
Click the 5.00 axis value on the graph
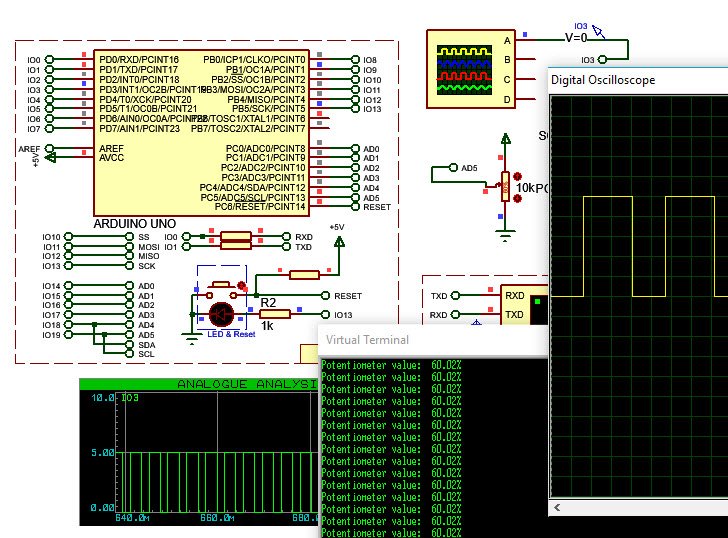coord(103,452)
